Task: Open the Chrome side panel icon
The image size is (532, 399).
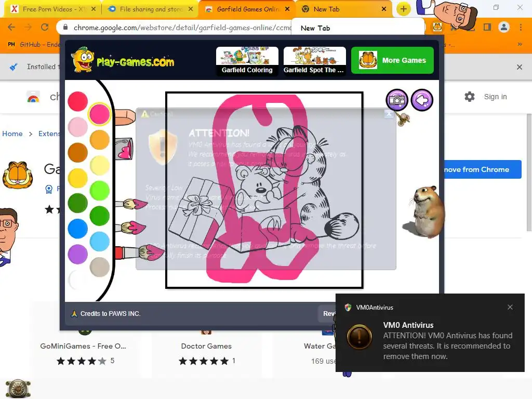Action: [487, 27]
